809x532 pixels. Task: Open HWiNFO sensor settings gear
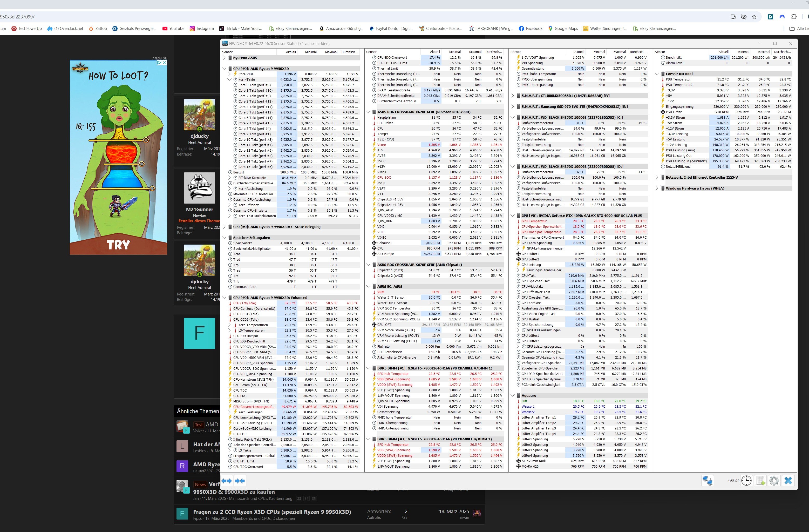tap(774, 480)
